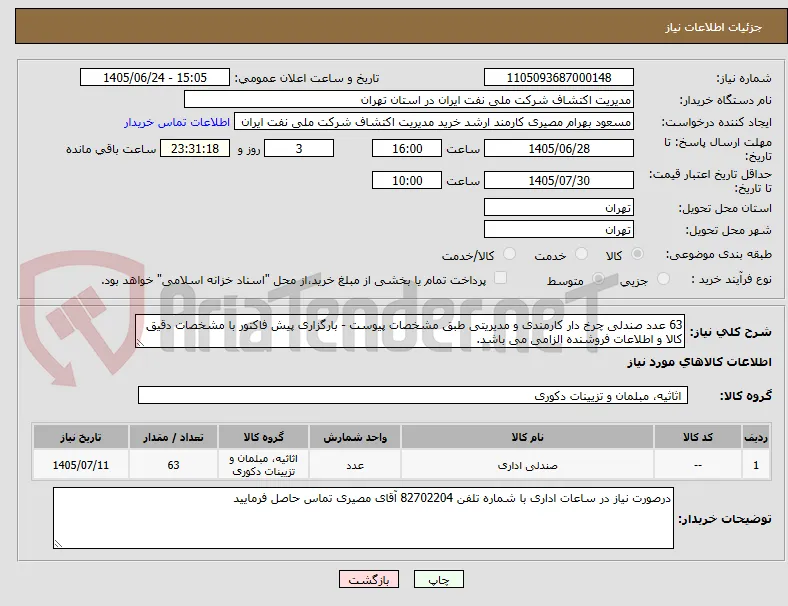Click the delivery city field تهران
The width and height of the screenshot is (788, 606).
(559, 229)
